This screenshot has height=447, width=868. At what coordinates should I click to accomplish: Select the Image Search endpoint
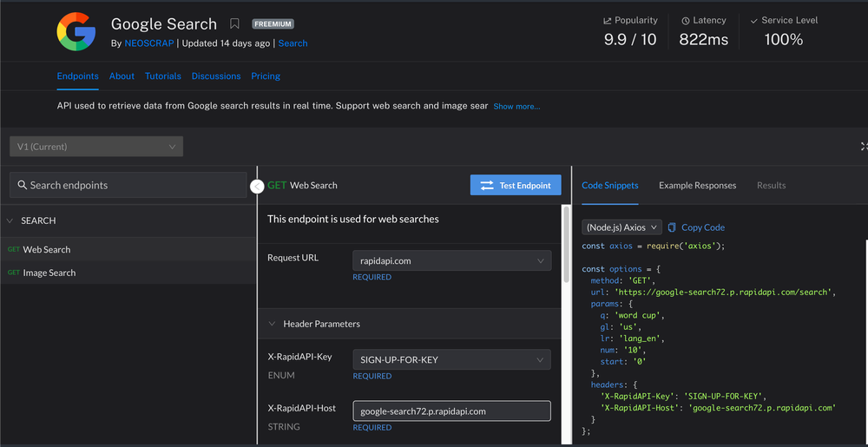point(49,273)
